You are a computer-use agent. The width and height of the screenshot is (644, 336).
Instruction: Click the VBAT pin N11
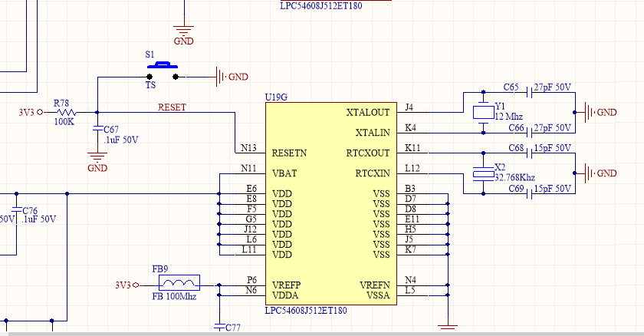click(251, 173)
